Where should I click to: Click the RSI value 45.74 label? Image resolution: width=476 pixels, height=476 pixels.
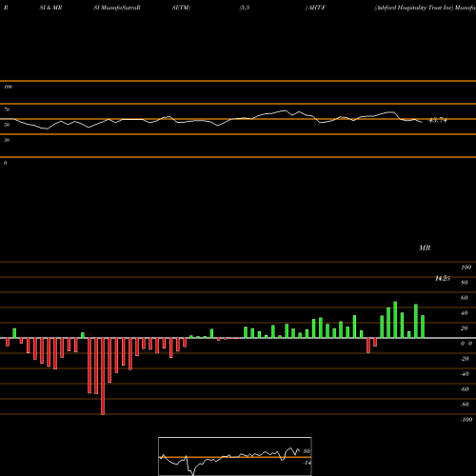(x=438, y=120)
